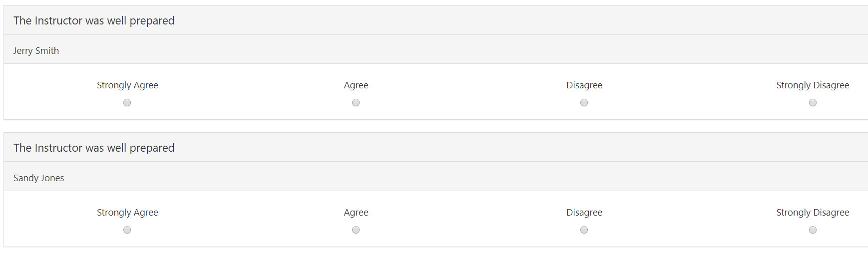Click 'Agree' label text in Jerry Smith section
This screenshot has height=255, width=868.
point(356,85)
